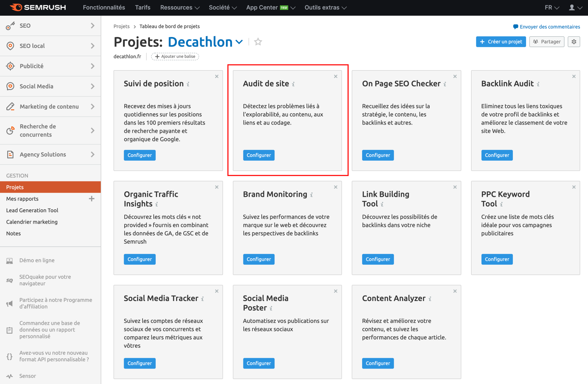This screenshot has width=588, height=384.
Task: Open the Fonctionnalités menu item
Action: pyautogui.click(x=104, y=8)
